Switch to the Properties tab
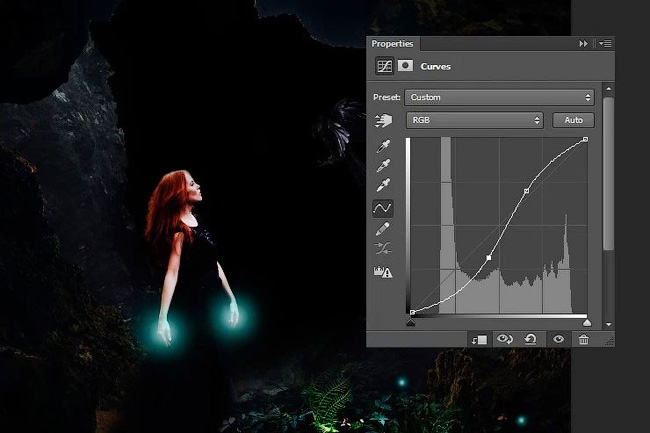Screen dimensions: 650x433 coord(392,44)
